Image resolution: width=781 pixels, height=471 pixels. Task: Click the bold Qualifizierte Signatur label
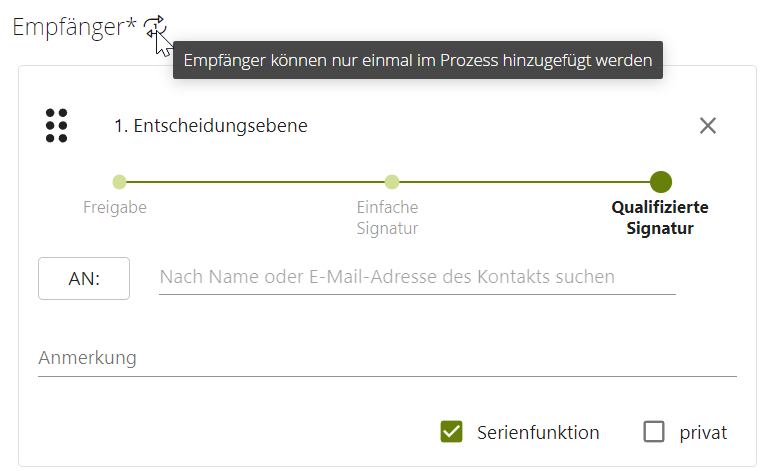[660, 218]
